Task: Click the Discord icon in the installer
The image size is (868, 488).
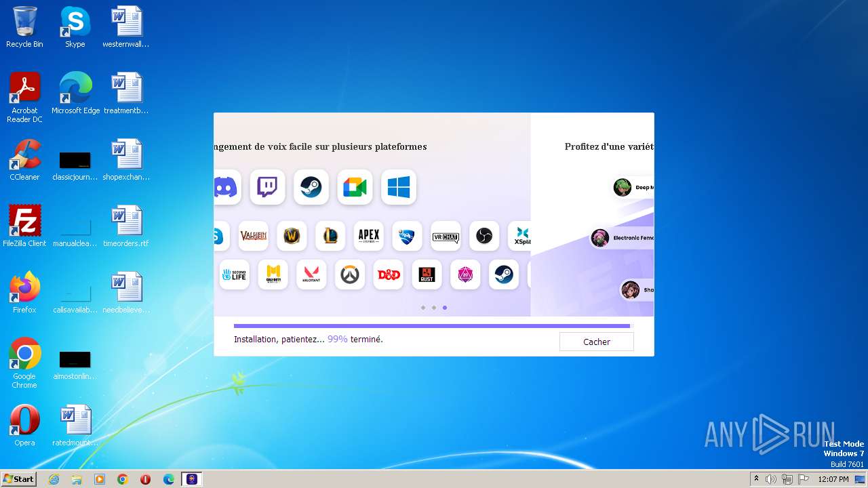Action: coord(226,187)
